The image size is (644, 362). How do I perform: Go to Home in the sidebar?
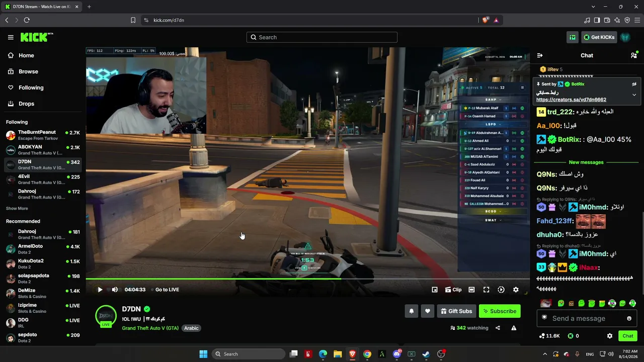(x=43, y=55)
